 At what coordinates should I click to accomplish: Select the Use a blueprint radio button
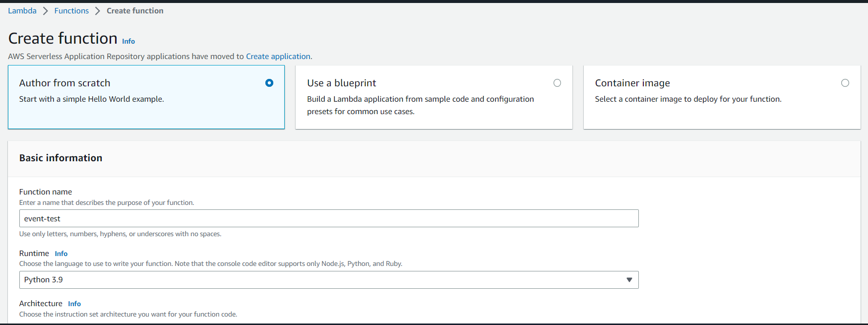(558, 83)
